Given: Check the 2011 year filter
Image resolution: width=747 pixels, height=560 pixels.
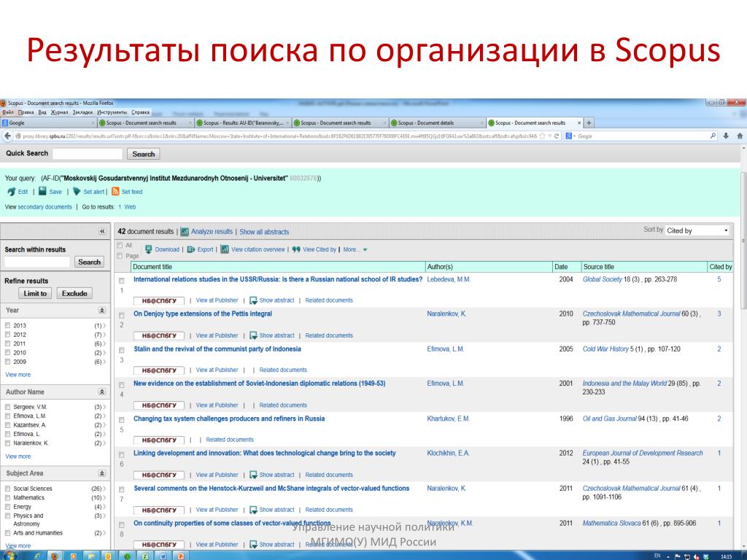Looking at the screenshot, I should tap(7, 343).
